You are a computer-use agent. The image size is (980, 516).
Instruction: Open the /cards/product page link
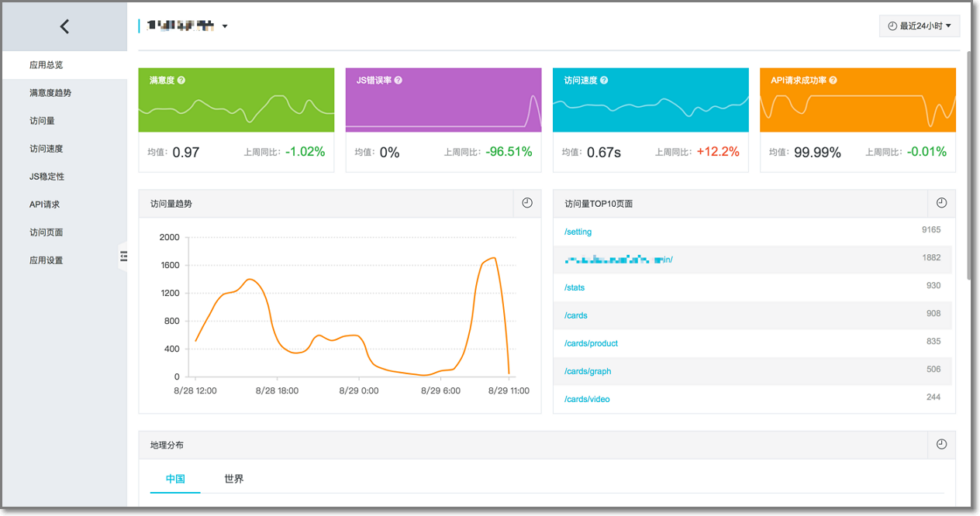pos(592,343)
